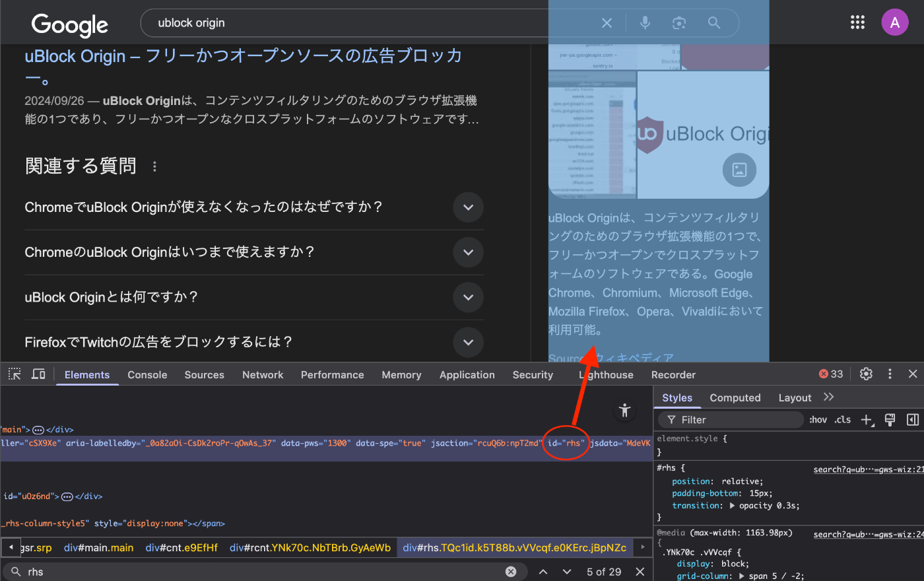The height and width of the screenshot is (581, 924).
Task: Select div#main.main breadcrumb
Action: 98,547
